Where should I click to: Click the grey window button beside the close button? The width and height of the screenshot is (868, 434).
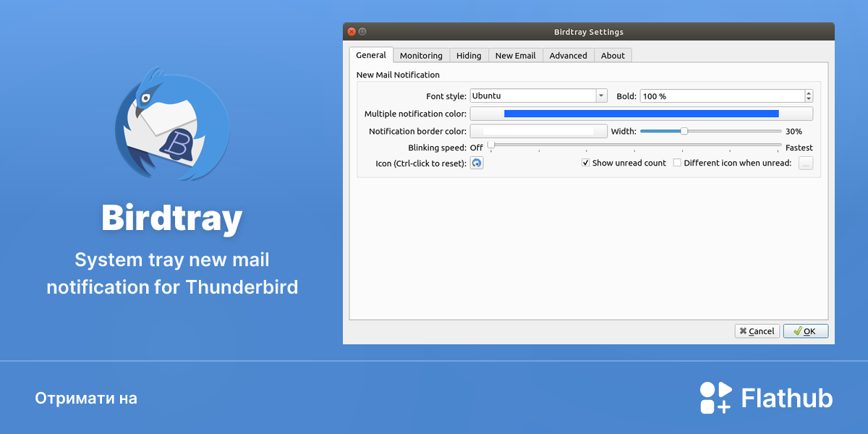pos(362,32)
